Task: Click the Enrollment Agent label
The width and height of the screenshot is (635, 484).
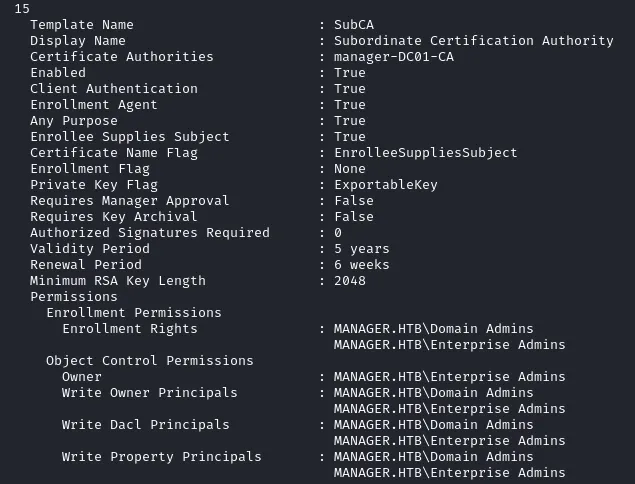Action: click(94, 105)
